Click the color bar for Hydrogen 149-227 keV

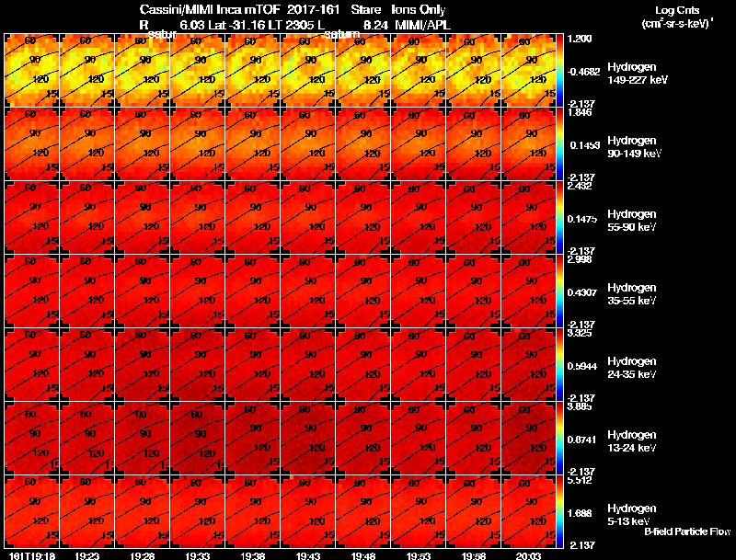[559, 71]
